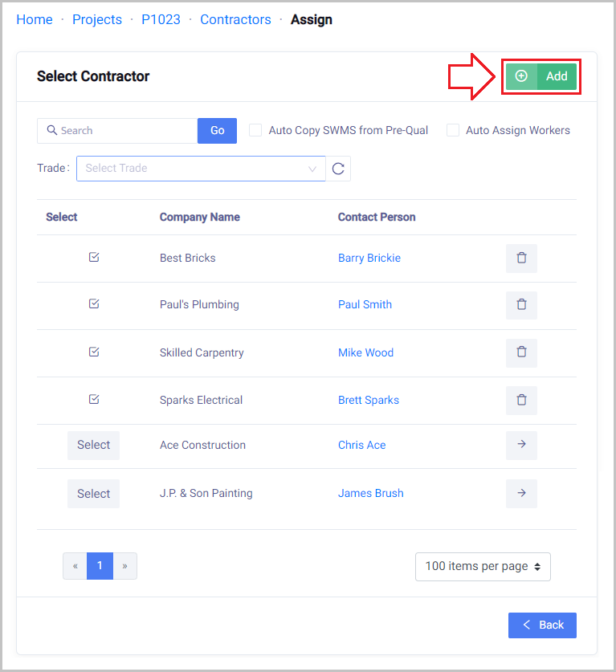Viewport: 616px width, 672px height.
Task: Navigate to the Contractors breadcrumb
Action: coord(235,19)
